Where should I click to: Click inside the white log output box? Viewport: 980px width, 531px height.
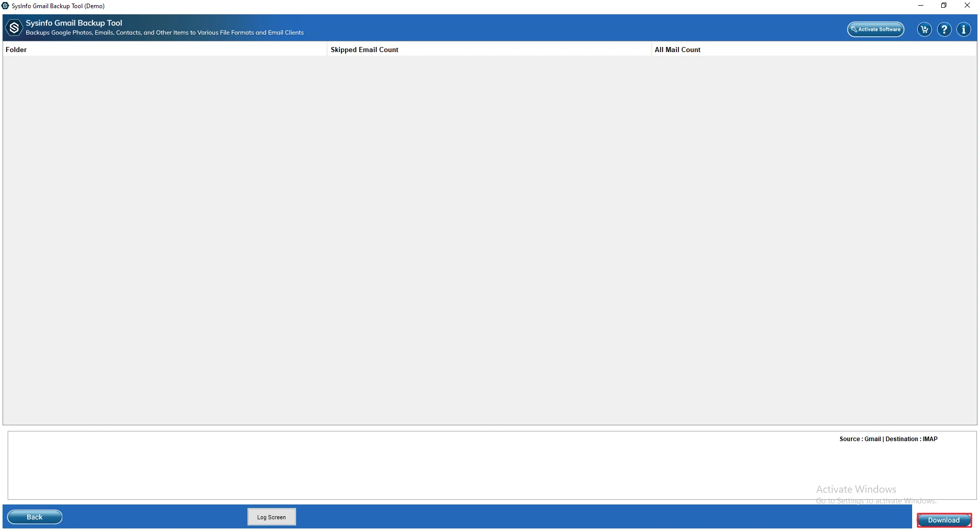(408, 465)
